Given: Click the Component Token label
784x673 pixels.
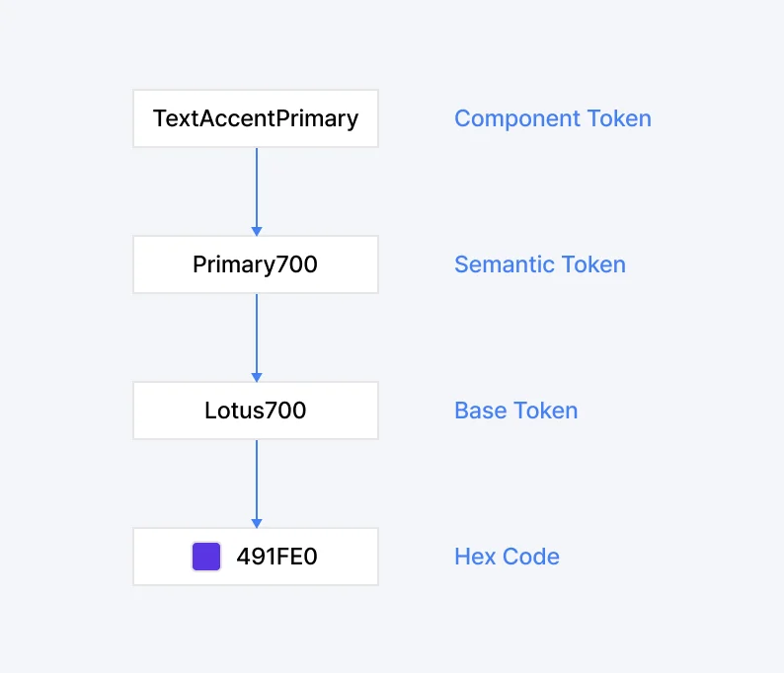Looking at the screenshot, I should 552,119.
